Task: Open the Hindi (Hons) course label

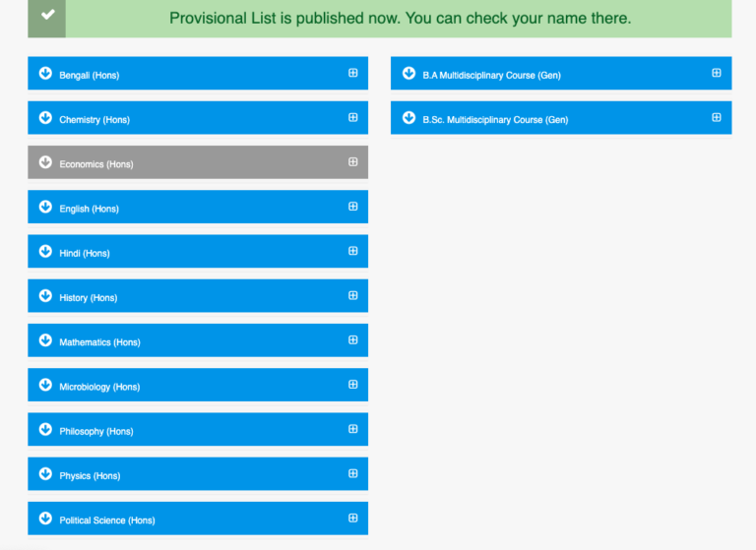Action: (x=85, y=254)
